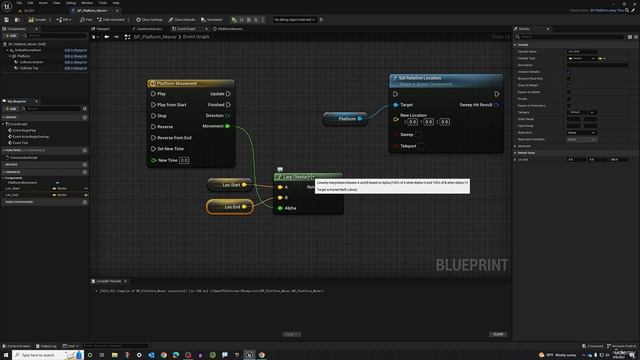Screen dimensions: 640x360
Task: Compile the blueprint
Action: (x=38, y=20)
